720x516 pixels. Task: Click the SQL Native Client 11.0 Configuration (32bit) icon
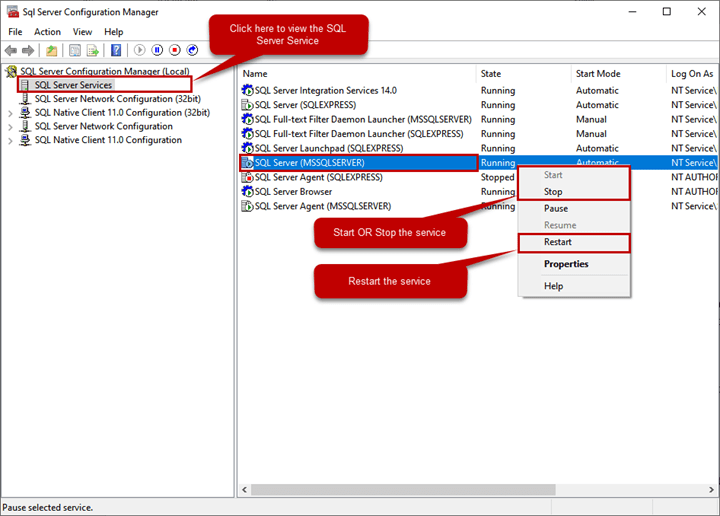(25, 112)
